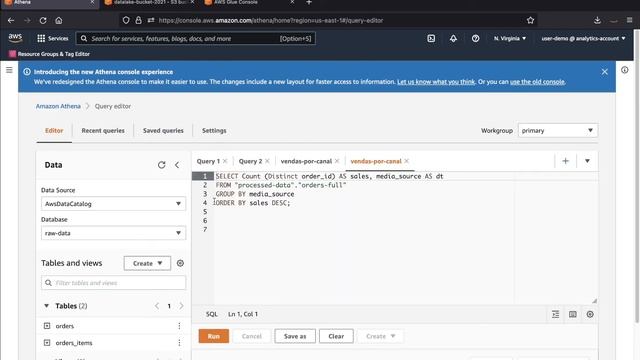Open the Database raw-data dropdown
640x360 pixels.
coord(113,233)
